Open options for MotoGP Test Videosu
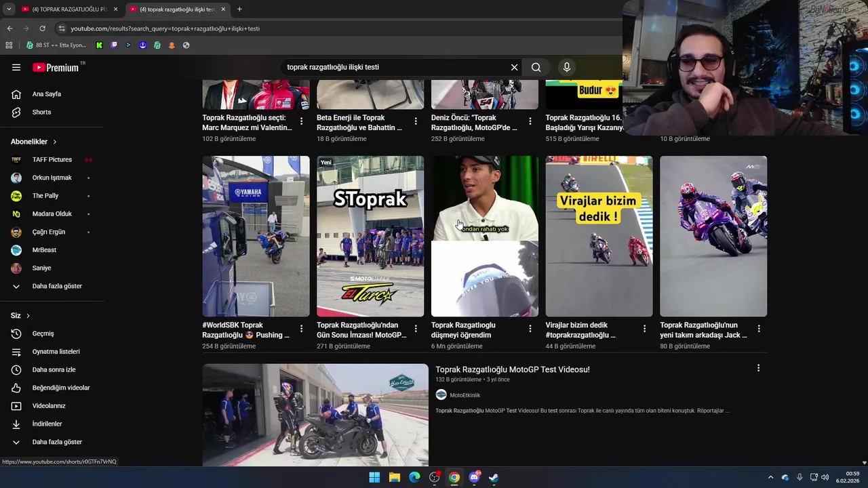 pyautogui.click(x=758, y=368)
